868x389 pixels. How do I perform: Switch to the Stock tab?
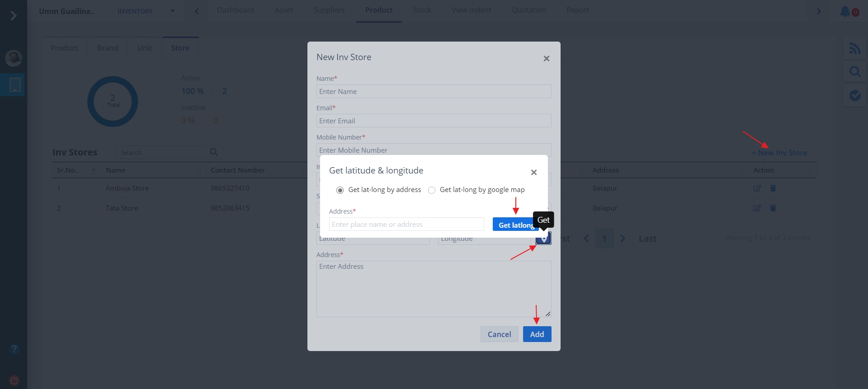click(x=422, y=10)
